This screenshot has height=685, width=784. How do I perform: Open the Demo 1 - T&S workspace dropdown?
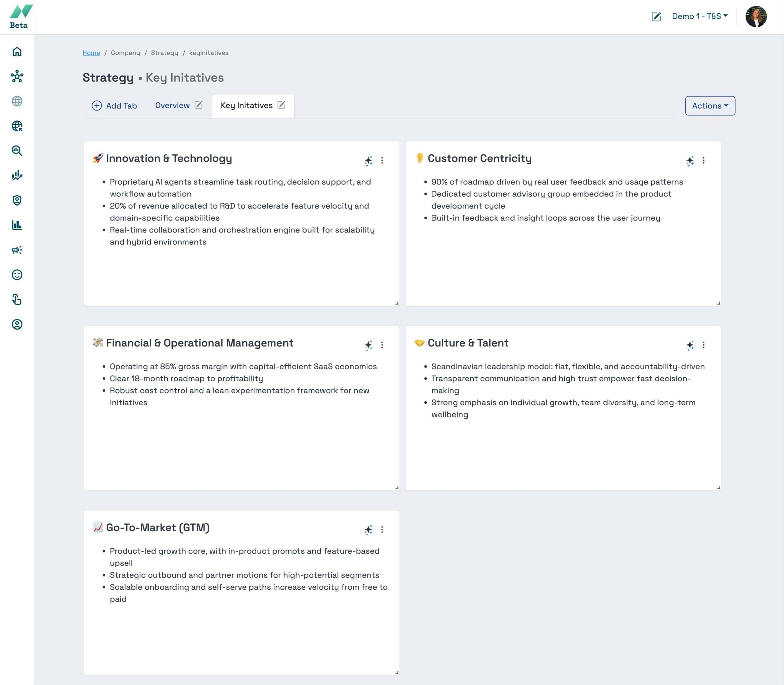pos(699,17)
